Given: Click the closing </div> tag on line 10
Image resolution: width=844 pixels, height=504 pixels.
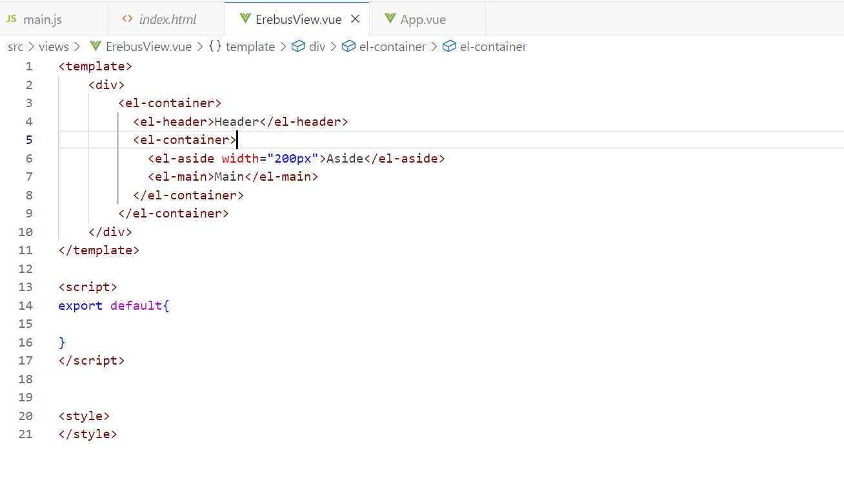Looking at the screenshot, I should click(110, 232).
